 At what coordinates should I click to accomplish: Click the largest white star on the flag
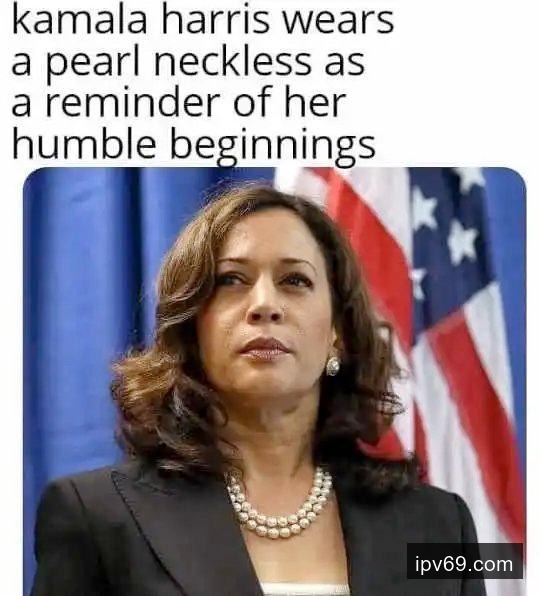[462, 241]
